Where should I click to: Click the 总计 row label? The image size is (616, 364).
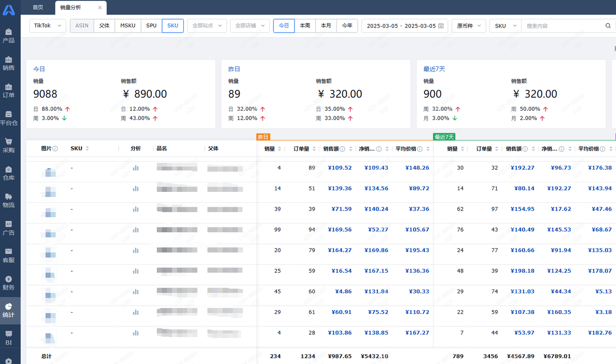pos(46,356)
